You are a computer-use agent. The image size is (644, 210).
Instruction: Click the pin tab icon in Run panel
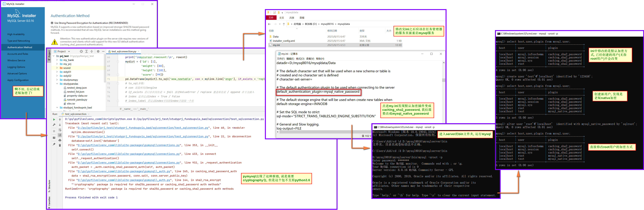pyautogui.click(x=54, y=144)
